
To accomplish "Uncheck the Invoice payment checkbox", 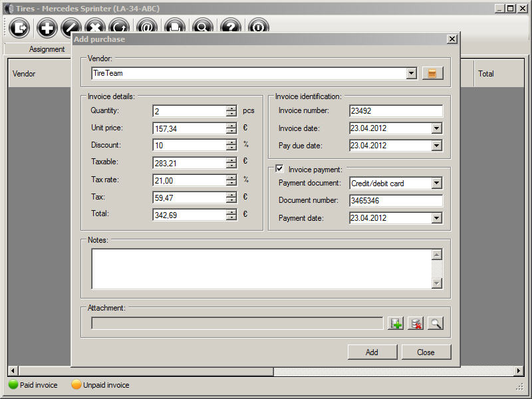I will [279, 169].
